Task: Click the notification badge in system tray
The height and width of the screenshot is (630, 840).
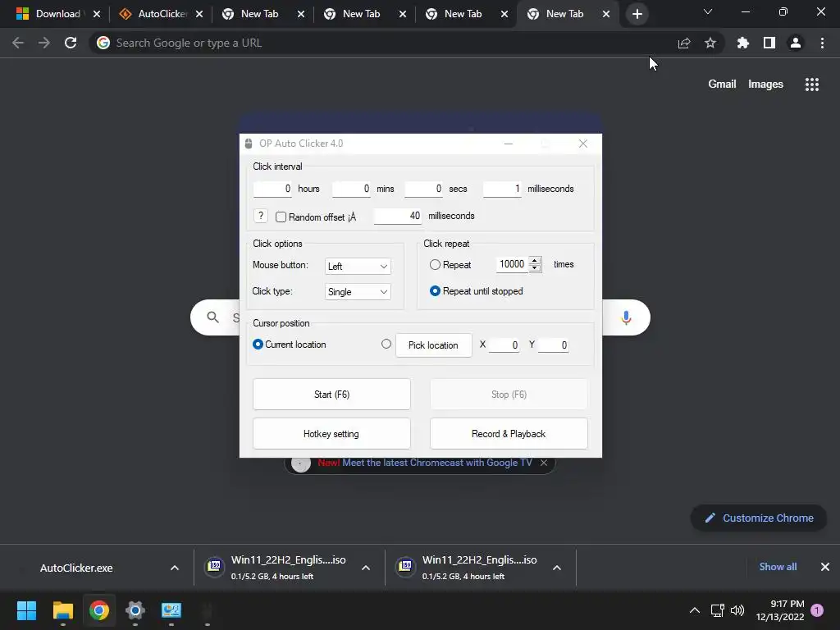Action: [817, 610]
